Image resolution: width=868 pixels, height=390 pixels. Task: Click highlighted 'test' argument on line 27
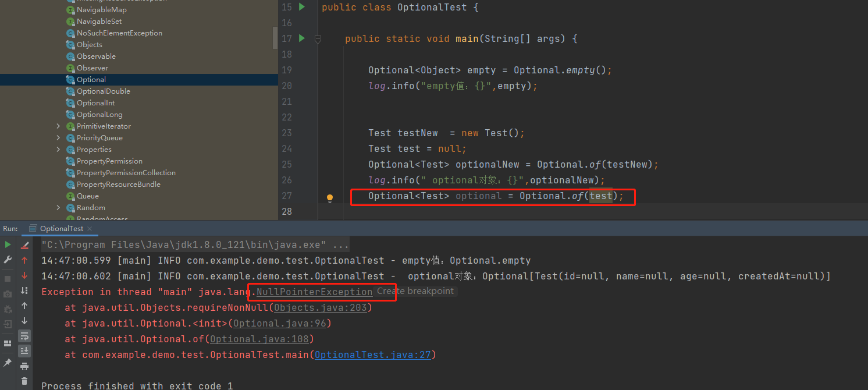pos(601,196)
